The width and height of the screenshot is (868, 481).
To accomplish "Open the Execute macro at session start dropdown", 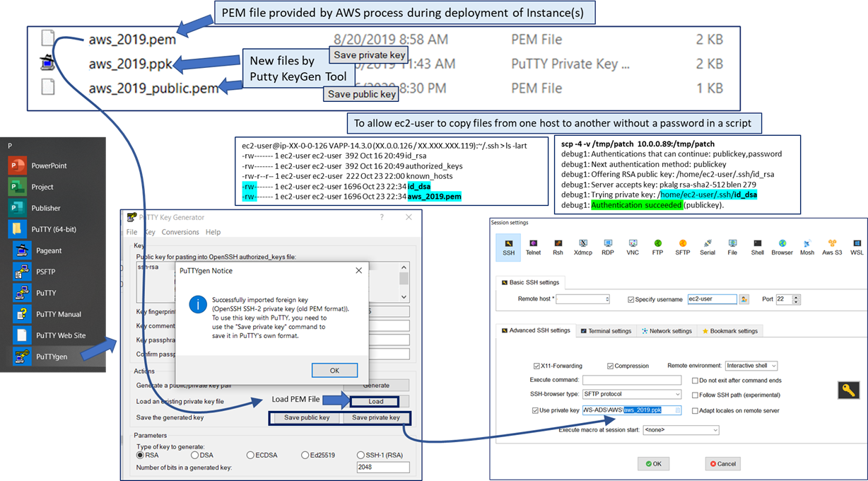I will click(x=680, y=429).
